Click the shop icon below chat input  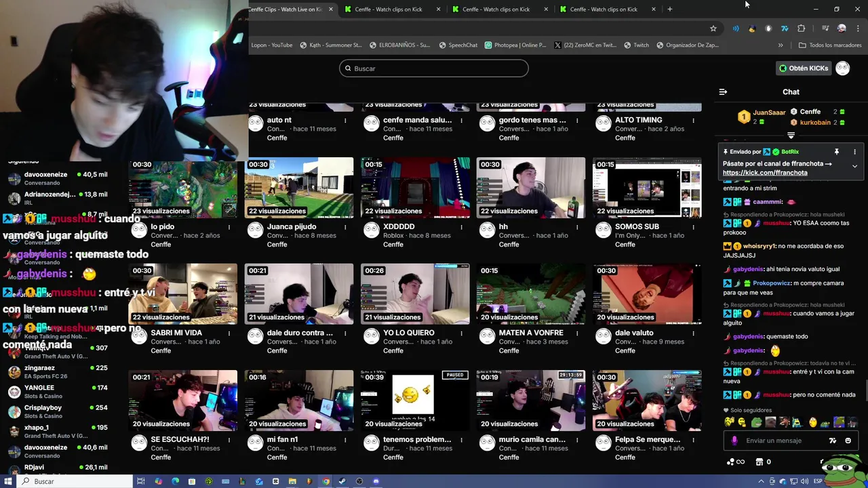point(759,462)
